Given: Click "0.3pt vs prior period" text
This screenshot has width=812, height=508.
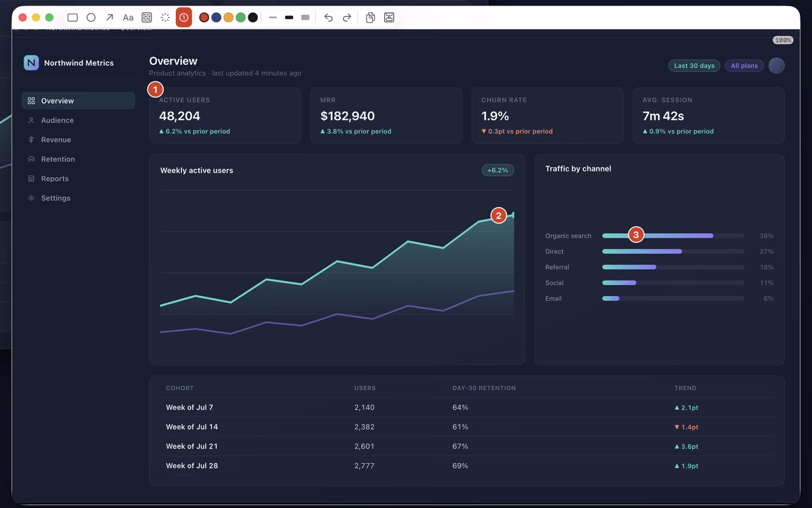Looking at the screenshot, I should click(x=520, y=131).
